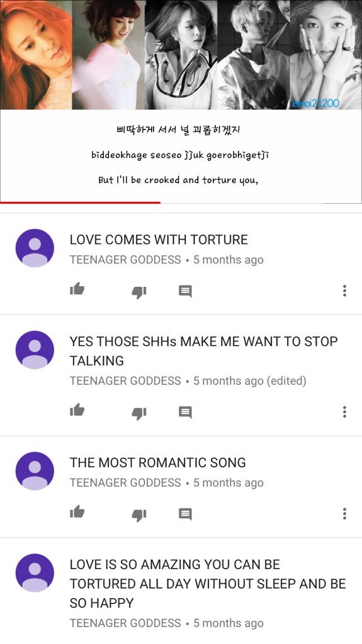Open avatar next to LOVE IS SO AMAZING comment
362x644 pixels.
pyautogui.click(x=35, y=573)
